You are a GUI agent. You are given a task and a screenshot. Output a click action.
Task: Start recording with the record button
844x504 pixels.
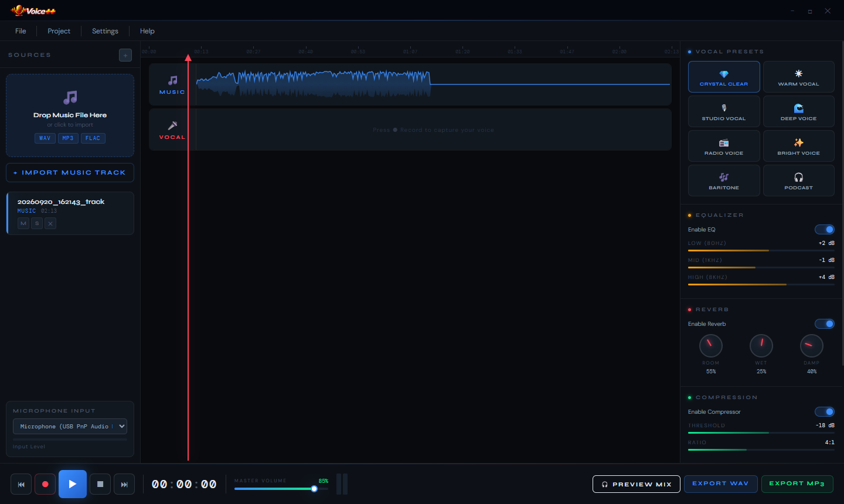tap(45, 484)
